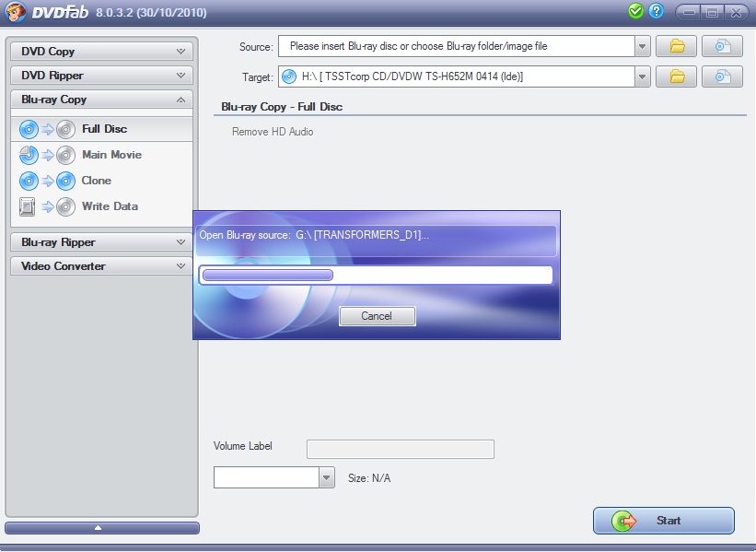
Task: Minimize the DVDFab window
Action: coord(689,12)
